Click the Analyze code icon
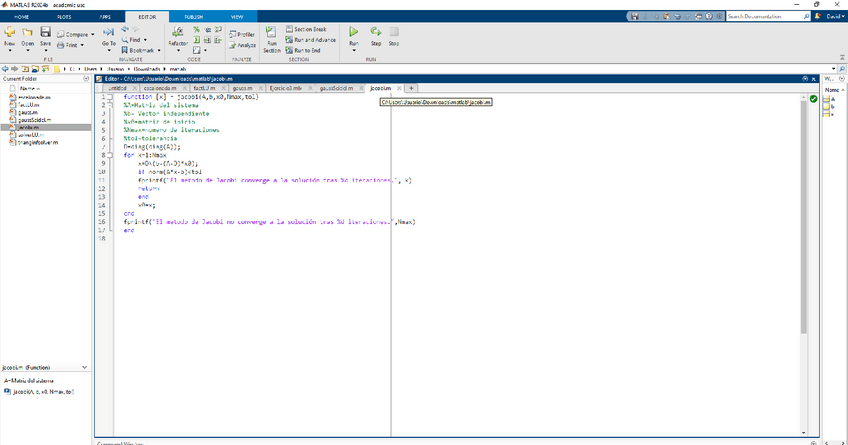 pyautogui.click(x=244, y=45)
